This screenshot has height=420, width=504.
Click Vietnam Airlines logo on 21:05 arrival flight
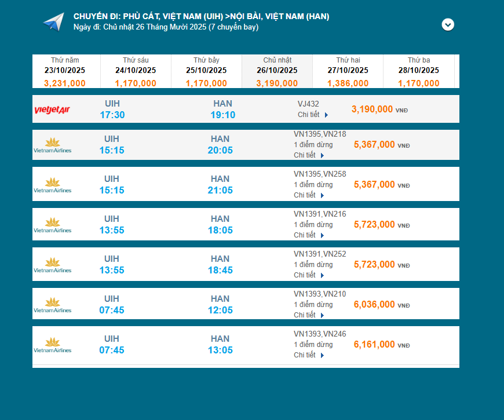(x=53, y=185)
